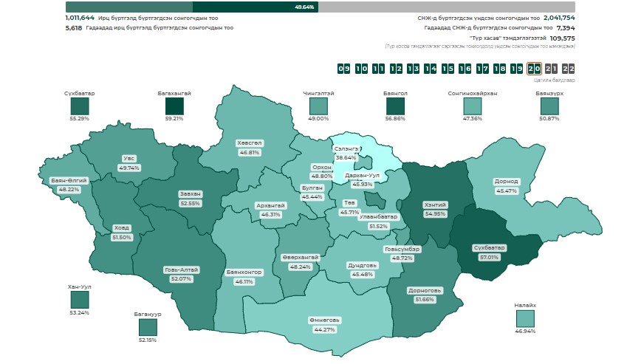Screen dimensions: 627x364
Task: Switch to hour 12 turnout data
Action: point(395,69)
